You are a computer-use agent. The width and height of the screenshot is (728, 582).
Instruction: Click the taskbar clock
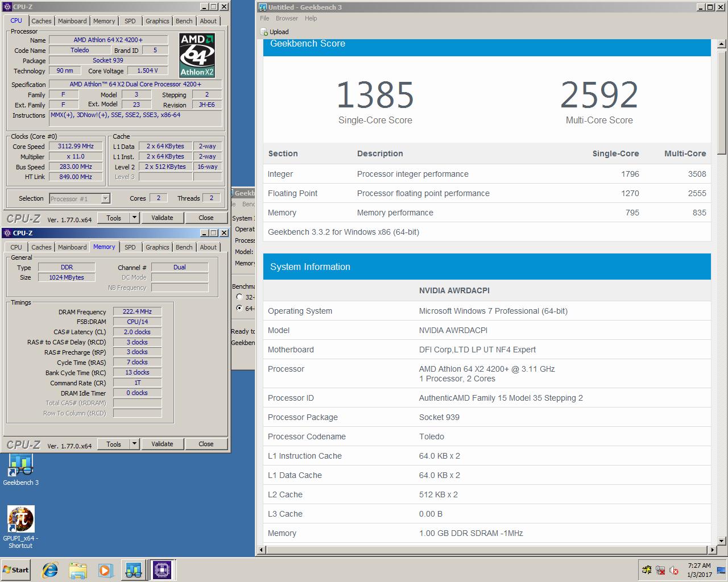coord(699,570)
